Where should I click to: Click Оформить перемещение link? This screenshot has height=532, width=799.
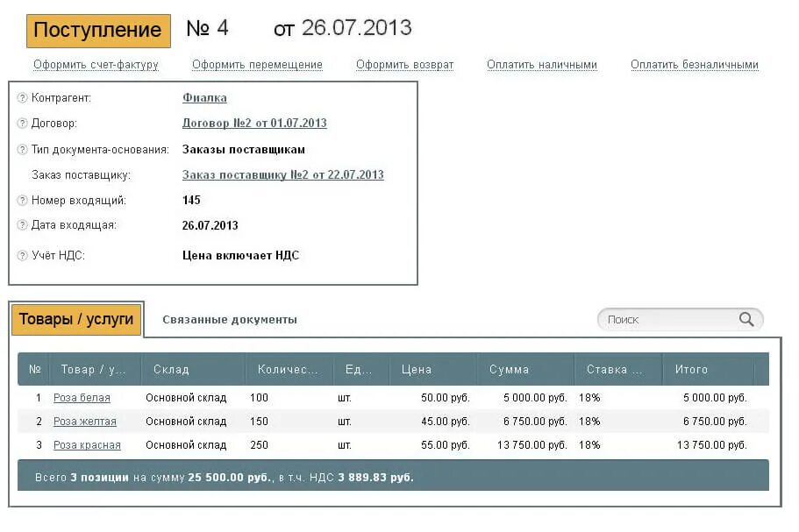coord(257,65)
